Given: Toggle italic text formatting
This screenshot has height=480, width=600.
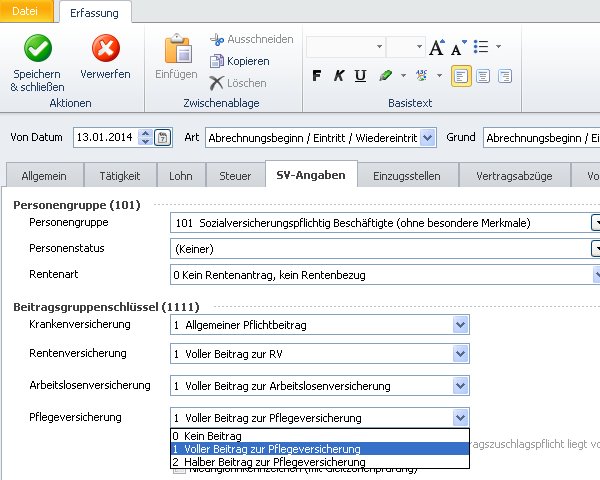Looking at the screenshot, I should pyautogui.click(x=338, y=76).
